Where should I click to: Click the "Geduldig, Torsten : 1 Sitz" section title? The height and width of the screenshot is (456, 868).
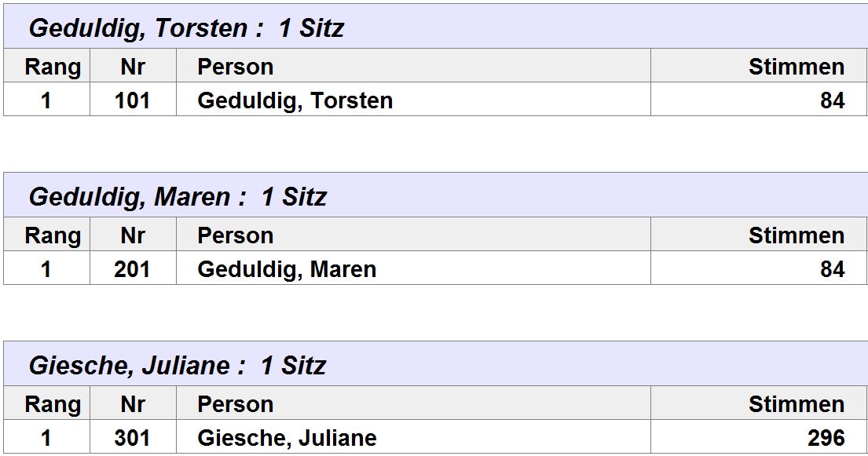point(186,28)
